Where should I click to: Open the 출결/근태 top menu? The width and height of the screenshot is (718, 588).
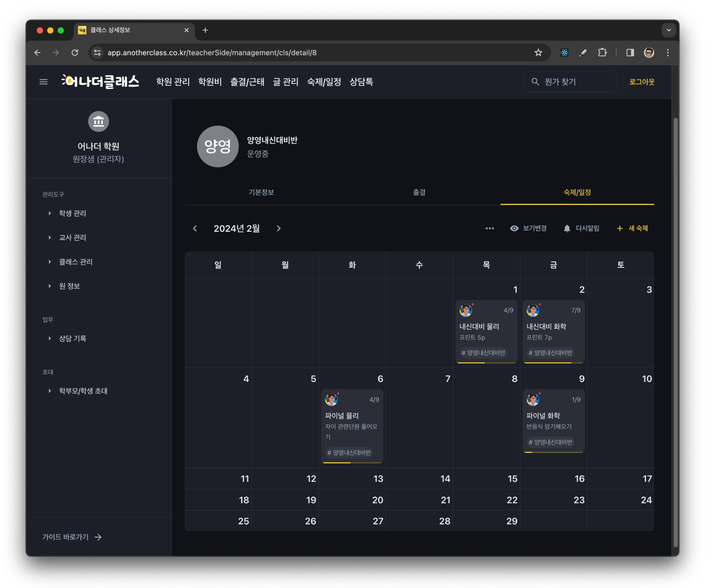[x=247, y=82]
